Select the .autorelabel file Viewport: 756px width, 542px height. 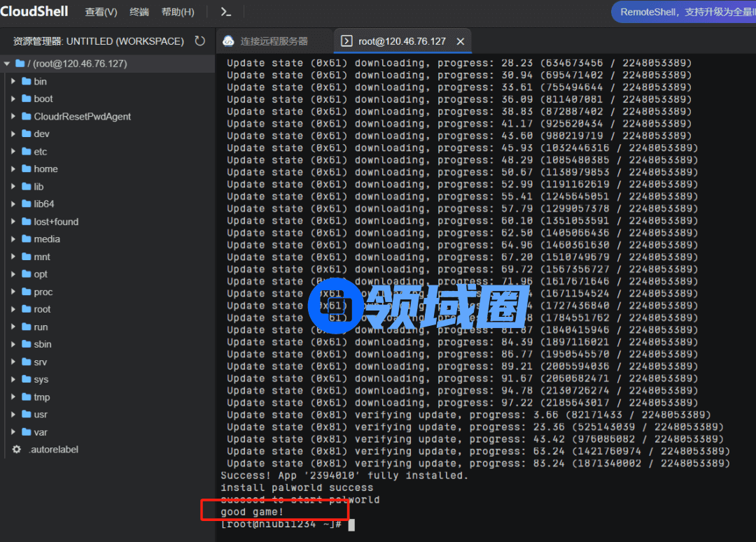tap(53, 450)
